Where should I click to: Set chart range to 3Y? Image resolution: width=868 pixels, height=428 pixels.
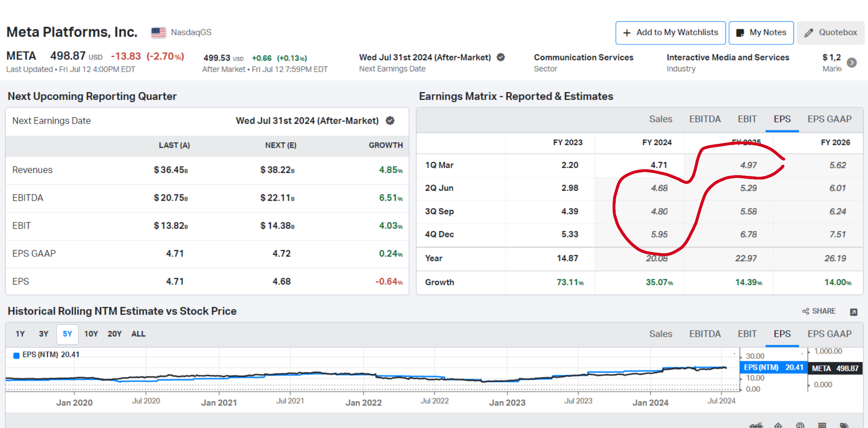(x=44, y=334)
